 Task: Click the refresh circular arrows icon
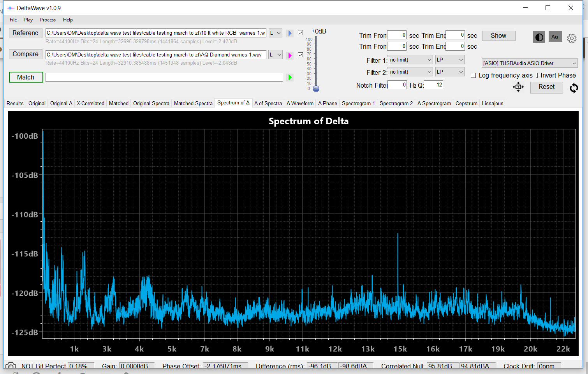click(x=574, y=88)
